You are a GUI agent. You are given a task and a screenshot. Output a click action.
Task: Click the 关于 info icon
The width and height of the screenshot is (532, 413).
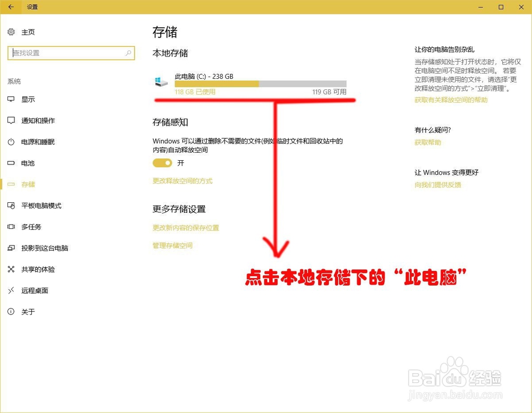[x=11, y=311]
